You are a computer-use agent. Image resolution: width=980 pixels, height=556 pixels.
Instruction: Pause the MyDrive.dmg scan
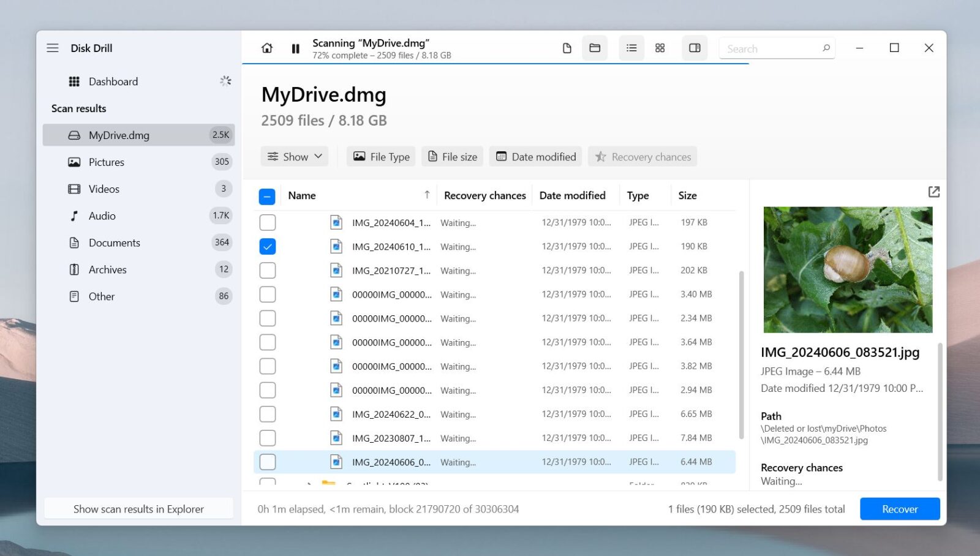coord(295,48)
